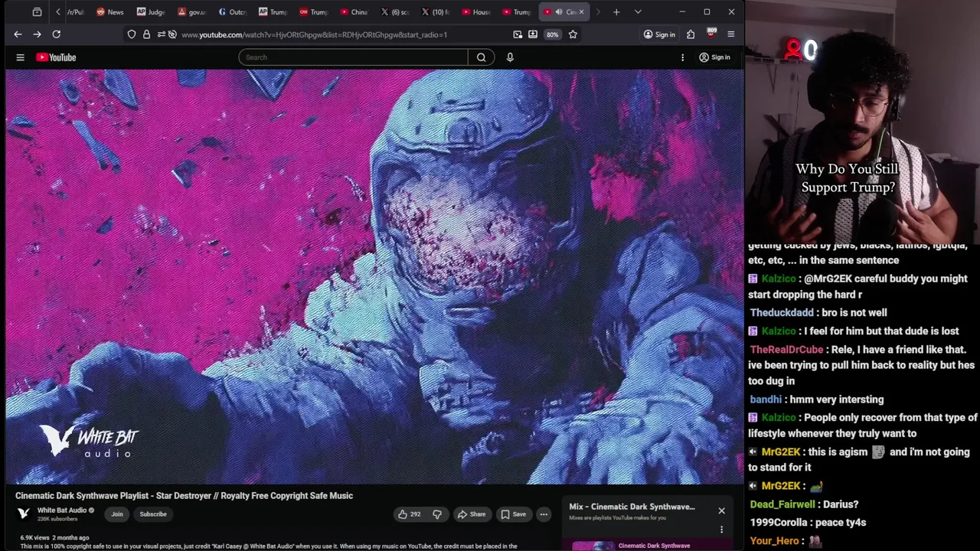This screenshot has width=980, height=551.
Task: Switch to the News tab
Action: [x=109, y=12]
